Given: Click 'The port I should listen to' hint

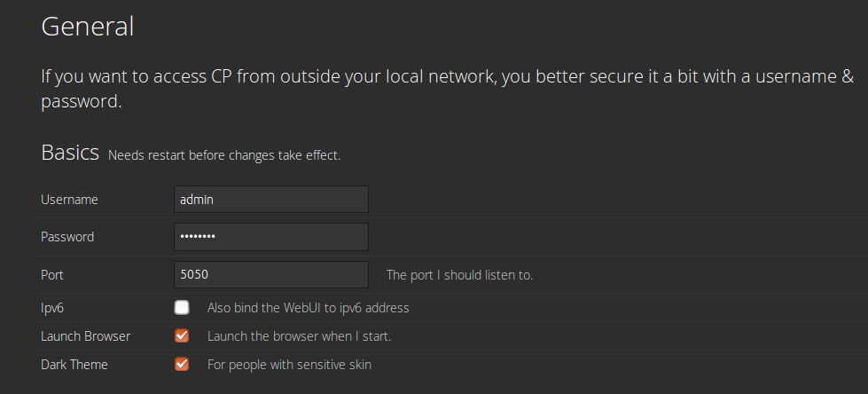Looking at the screenshot, I should click(x=459, y=275).
